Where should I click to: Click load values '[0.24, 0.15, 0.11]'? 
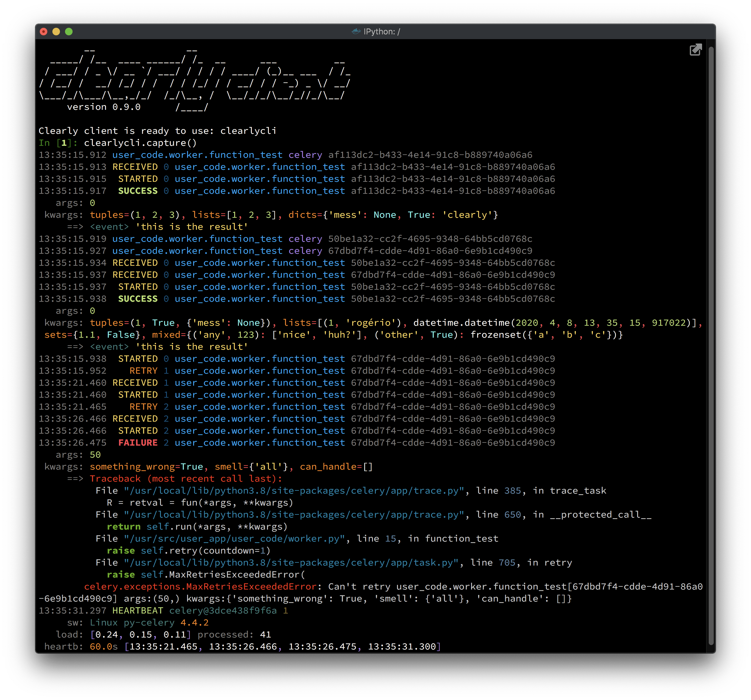(x=140, y=635)
